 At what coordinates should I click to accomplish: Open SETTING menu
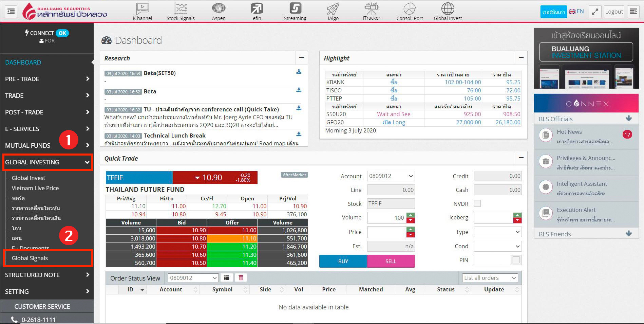(x=47, y=291)
